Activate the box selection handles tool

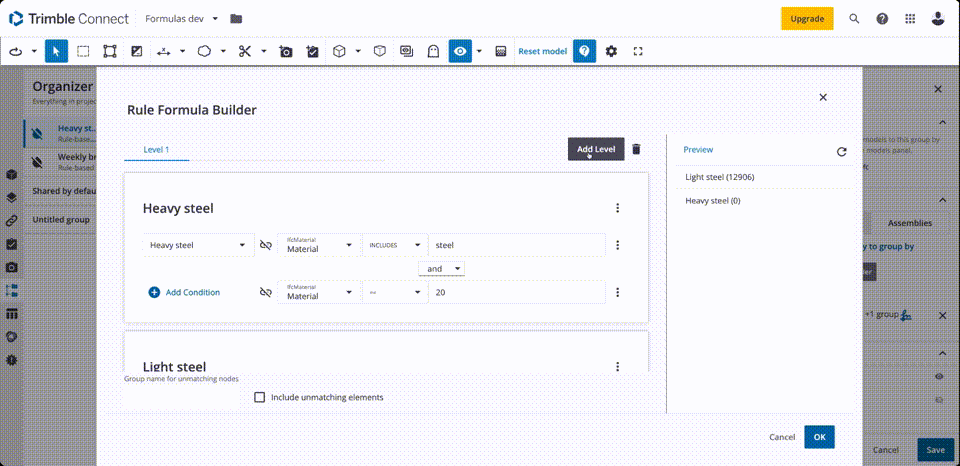[x=110, y=51]
